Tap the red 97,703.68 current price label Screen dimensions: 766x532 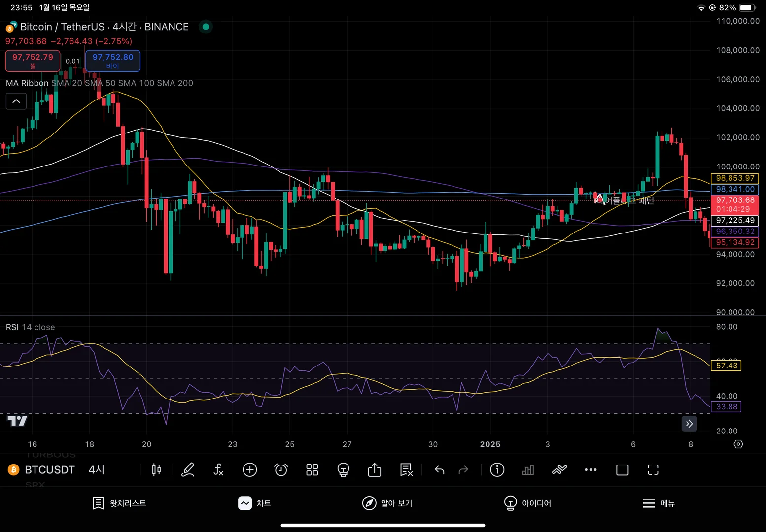(x=735, y=204)
